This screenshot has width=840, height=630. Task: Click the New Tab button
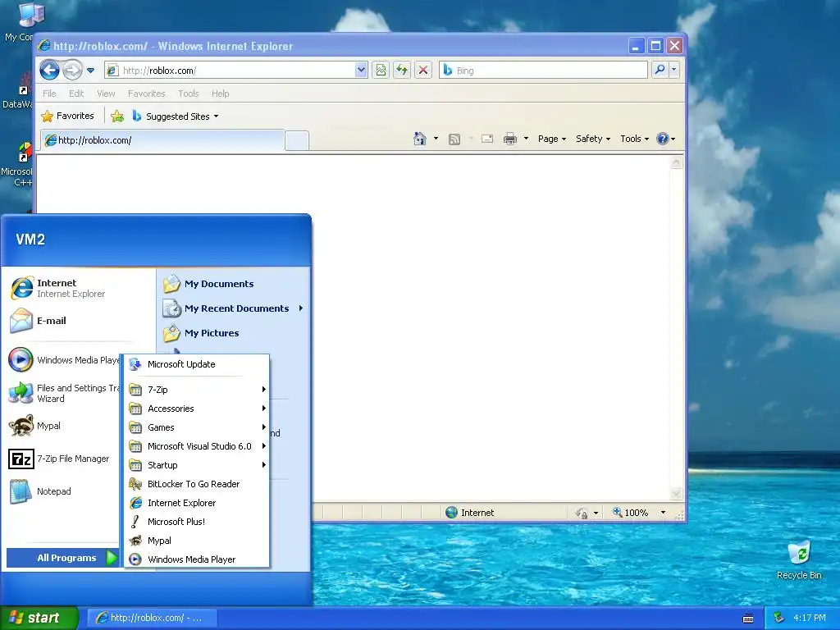(x=297, y=140)
